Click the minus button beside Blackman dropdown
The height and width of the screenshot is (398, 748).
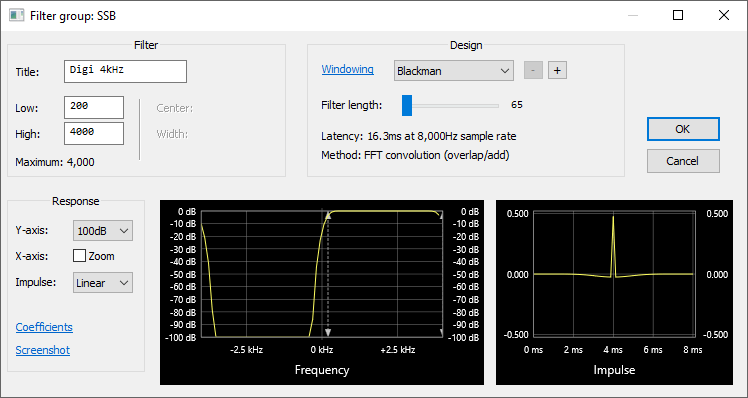tap(533, 71)
